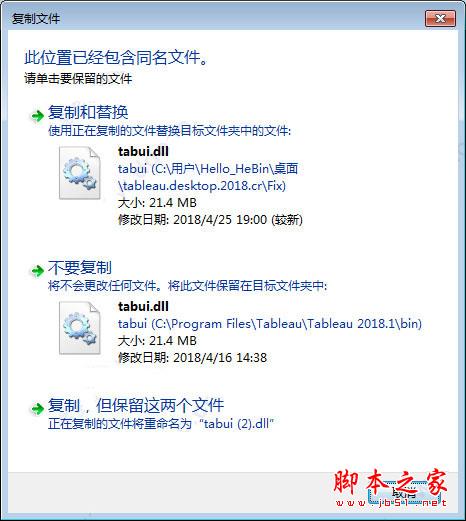Click the rename note mentioning tabui (2).dll
The width and height of the screenshot is (466, 521).
point(161,424)
